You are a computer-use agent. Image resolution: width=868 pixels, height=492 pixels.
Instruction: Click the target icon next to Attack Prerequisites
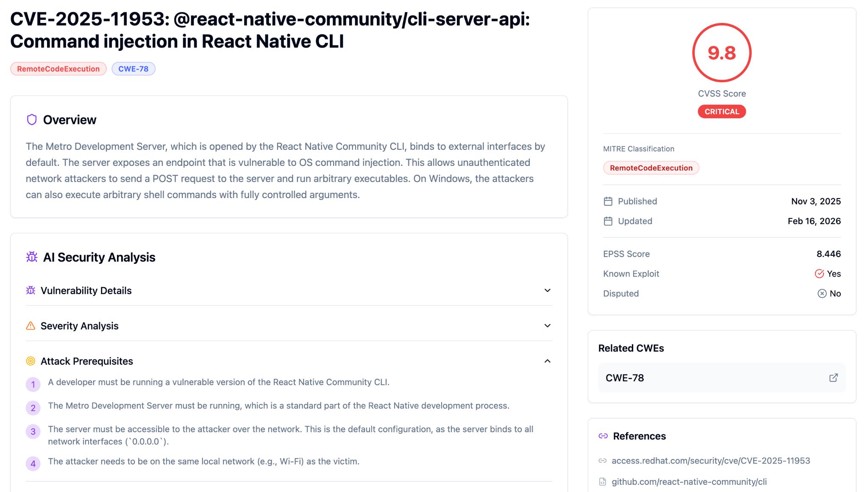click(30, 361)
